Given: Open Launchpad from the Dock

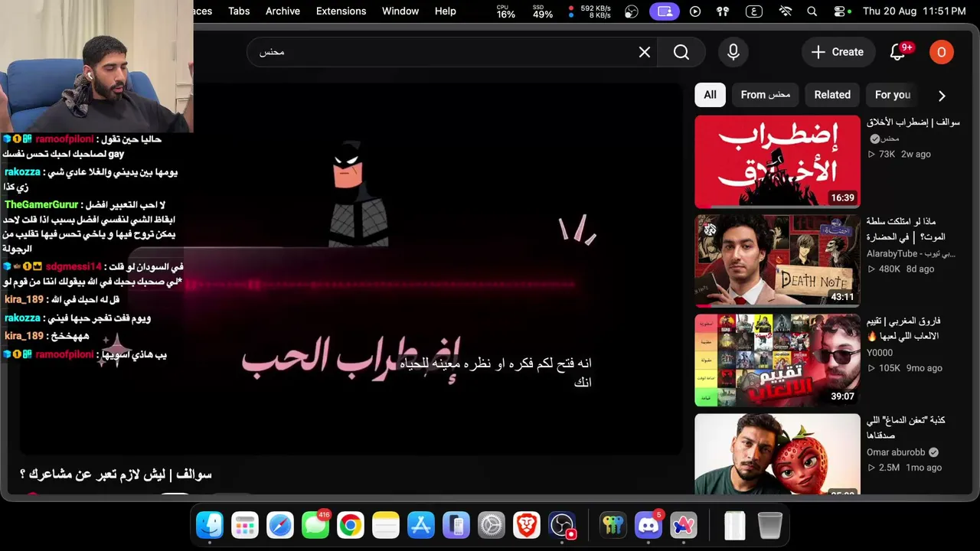Looking at the screenshot, I should click(245, 525).
